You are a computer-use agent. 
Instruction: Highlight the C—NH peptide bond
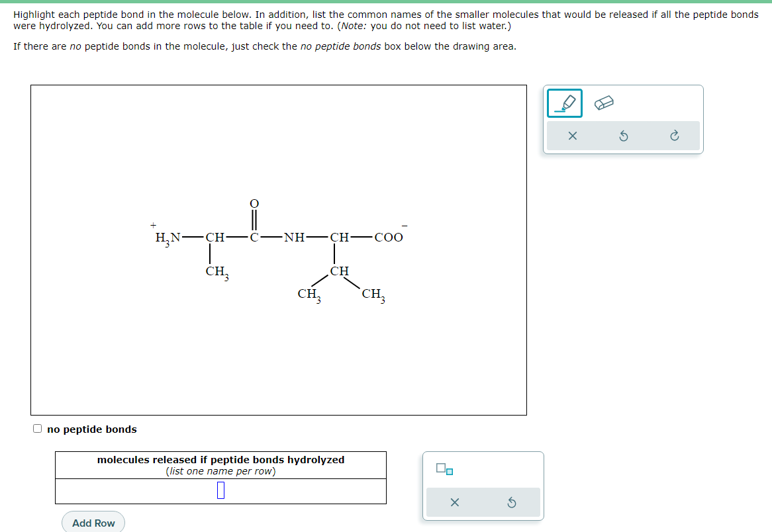(x=271, y=237)
